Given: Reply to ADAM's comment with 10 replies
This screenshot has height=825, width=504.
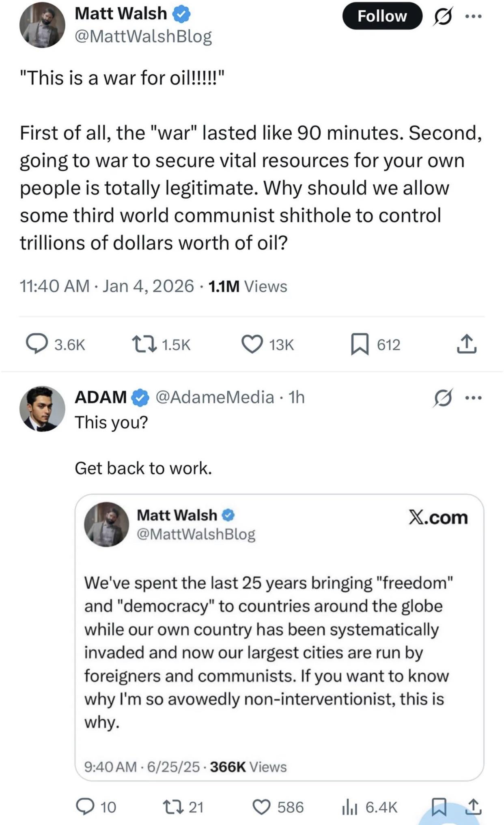Looking at the screenshot, I should [x=85, y=807].
